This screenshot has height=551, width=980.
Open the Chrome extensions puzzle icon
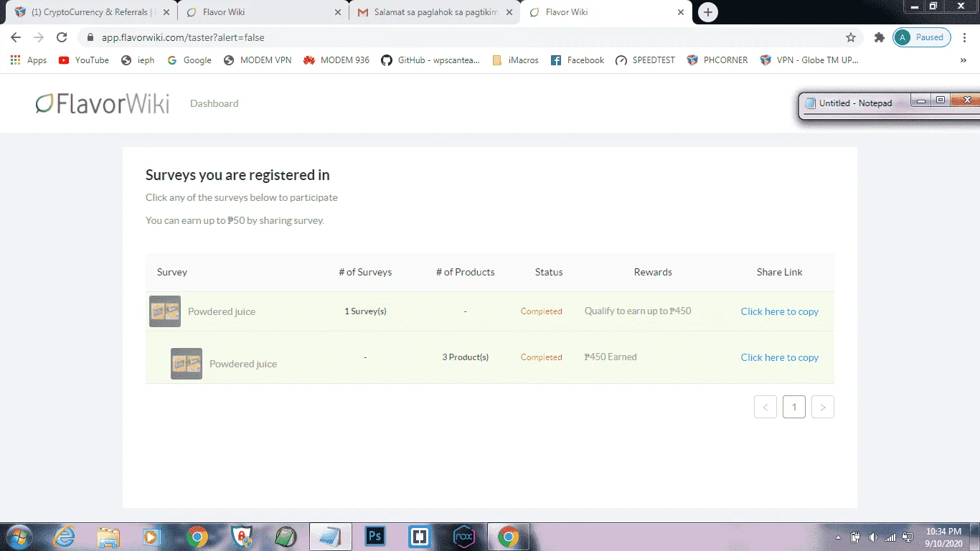coord(879,37)
